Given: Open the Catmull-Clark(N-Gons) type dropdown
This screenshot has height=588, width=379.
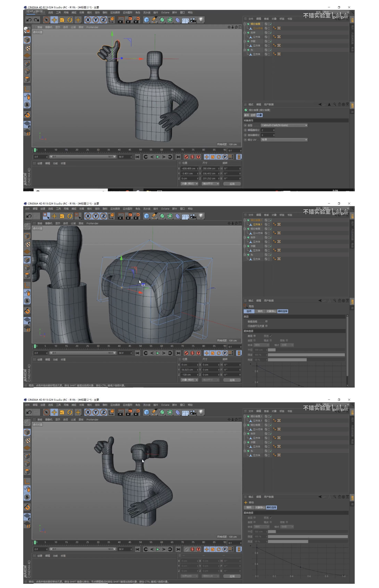Looking at the screenshot, I should (x=284, y=125).
